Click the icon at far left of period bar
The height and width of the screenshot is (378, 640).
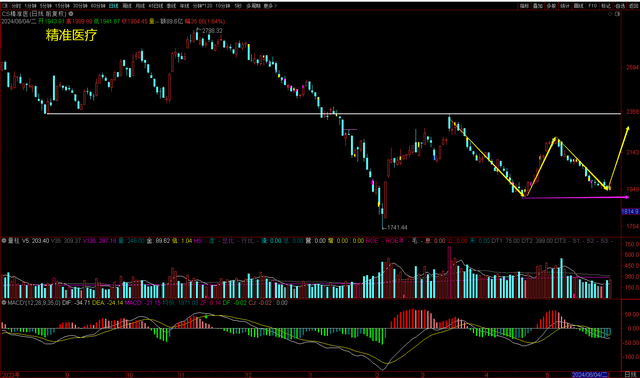click(5, 6)
